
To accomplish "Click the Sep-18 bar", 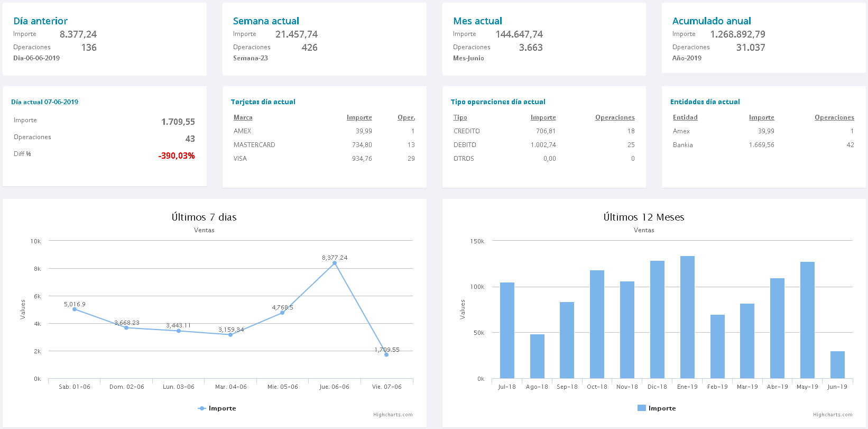I will click(567, 340).
